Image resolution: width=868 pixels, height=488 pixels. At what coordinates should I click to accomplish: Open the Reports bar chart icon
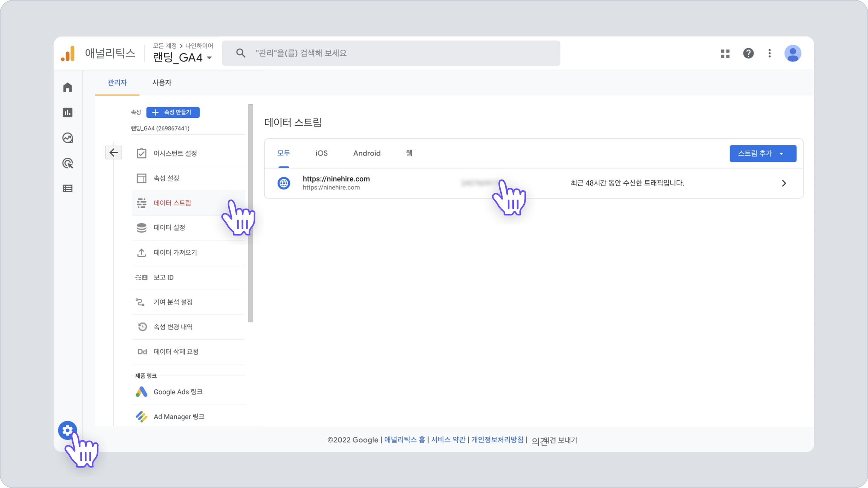67,113
